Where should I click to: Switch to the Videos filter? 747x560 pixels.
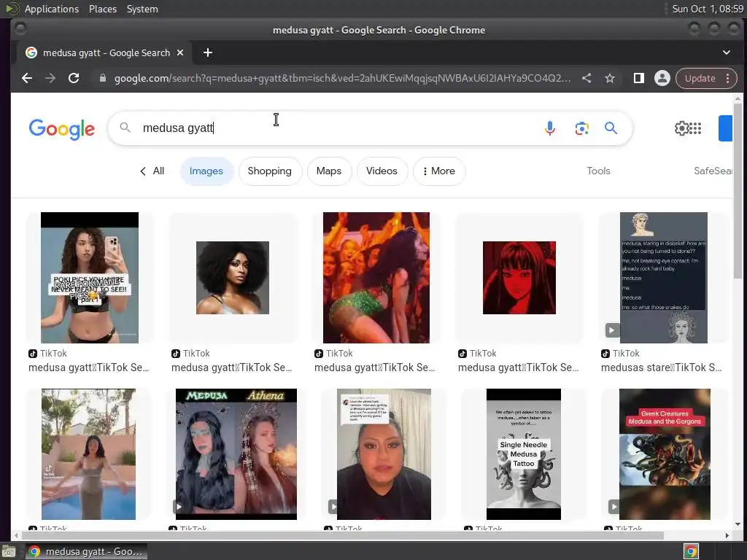tap(382, 171)
